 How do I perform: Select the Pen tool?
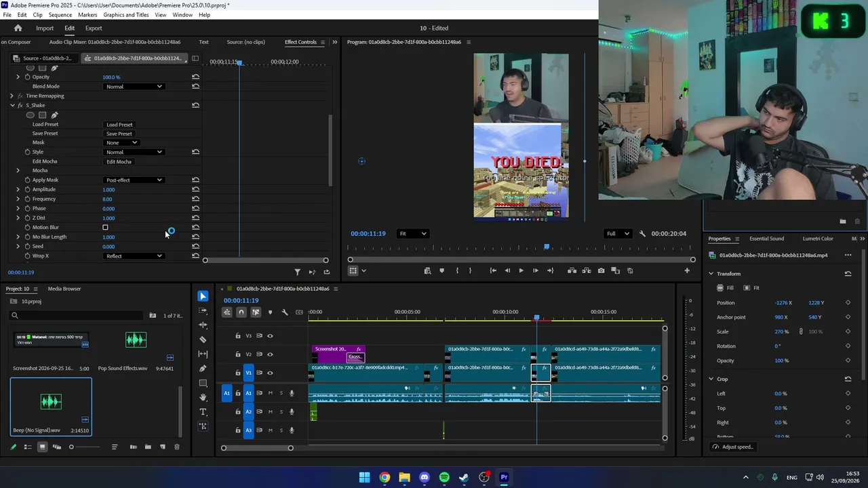(x=203, y=368)
